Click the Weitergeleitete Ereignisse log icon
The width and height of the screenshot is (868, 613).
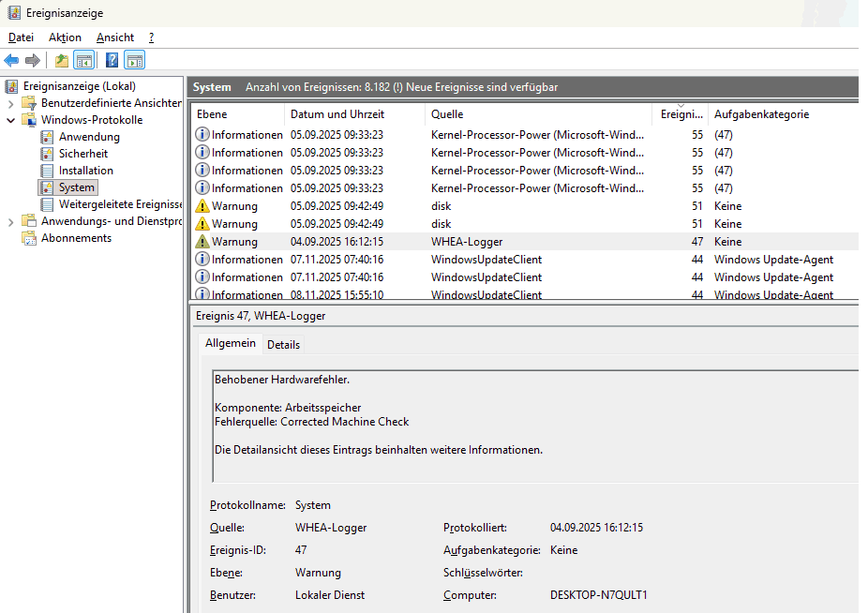pyautogui.click(x=48, y=204)
